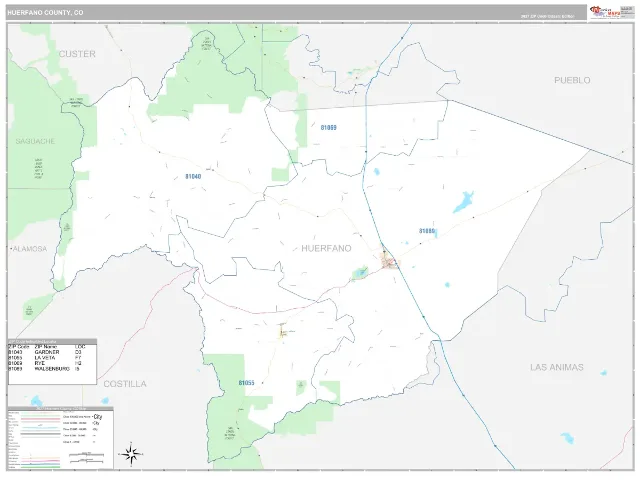Click the LAS ANIMAS county label
Image resolution: width=640 pixels, height=480 pixels.
click(557, 367)
